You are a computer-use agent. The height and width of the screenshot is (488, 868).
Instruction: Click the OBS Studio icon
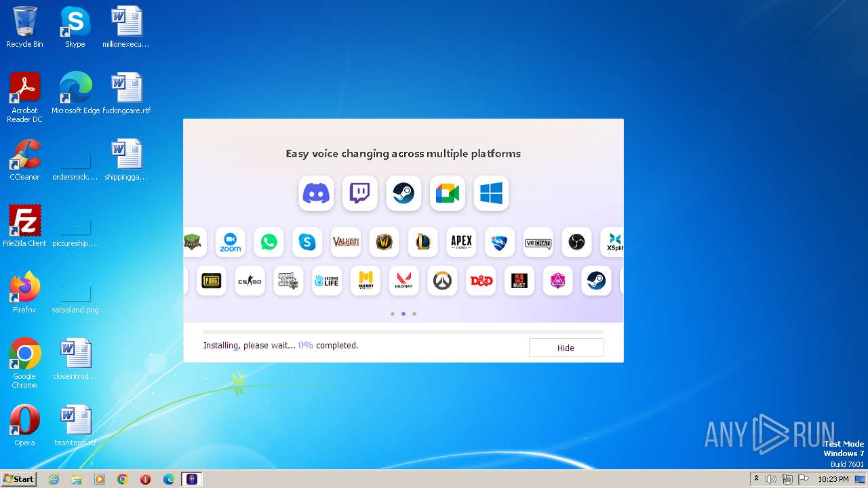(x=576, y=242)
